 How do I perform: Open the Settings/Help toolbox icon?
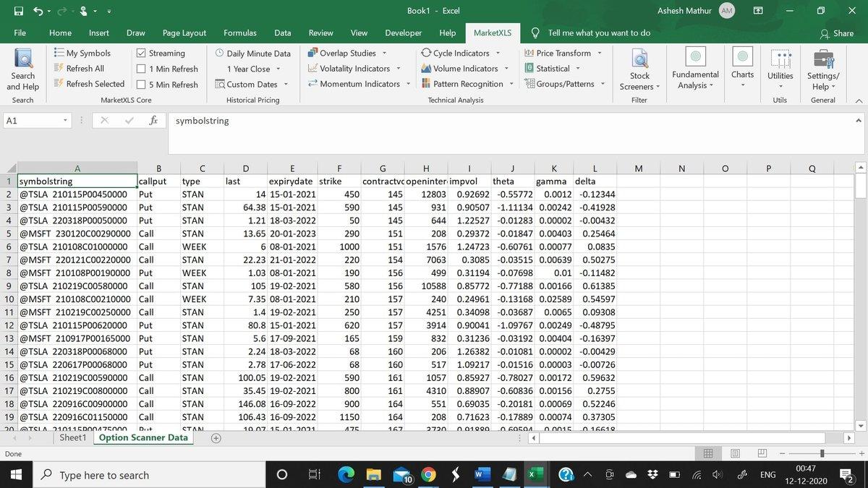(x=822, y=58)
